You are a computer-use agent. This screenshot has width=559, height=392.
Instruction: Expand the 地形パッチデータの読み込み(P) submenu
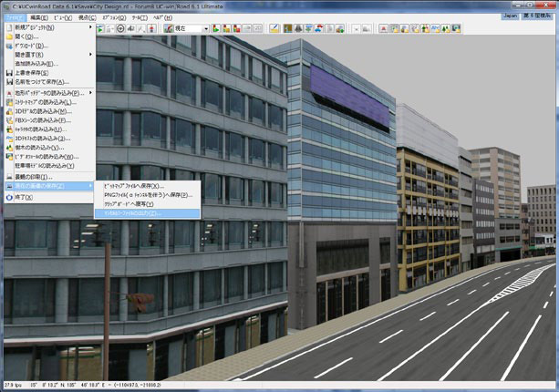49,93
